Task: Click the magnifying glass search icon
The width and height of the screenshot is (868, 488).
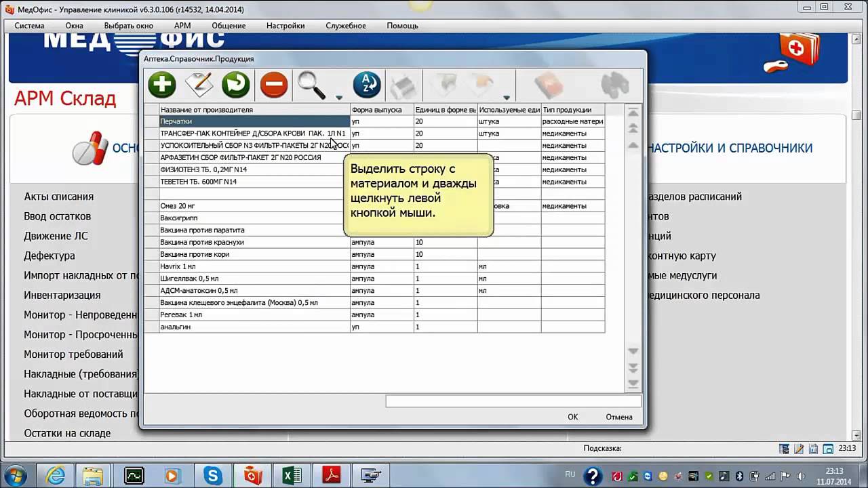Action: [312, 85]
